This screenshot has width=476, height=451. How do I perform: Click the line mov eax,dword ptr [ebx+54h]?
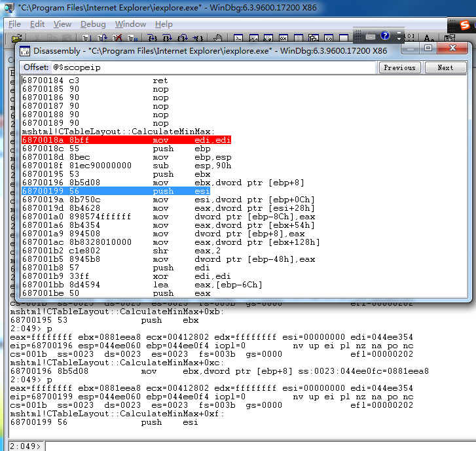click(x=168, y=225)
